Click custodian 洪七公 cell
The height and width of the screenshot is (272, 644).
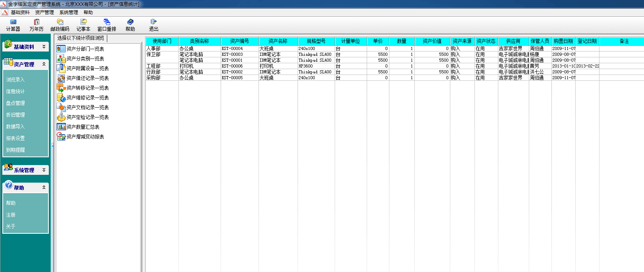click(x=540, y=72)
